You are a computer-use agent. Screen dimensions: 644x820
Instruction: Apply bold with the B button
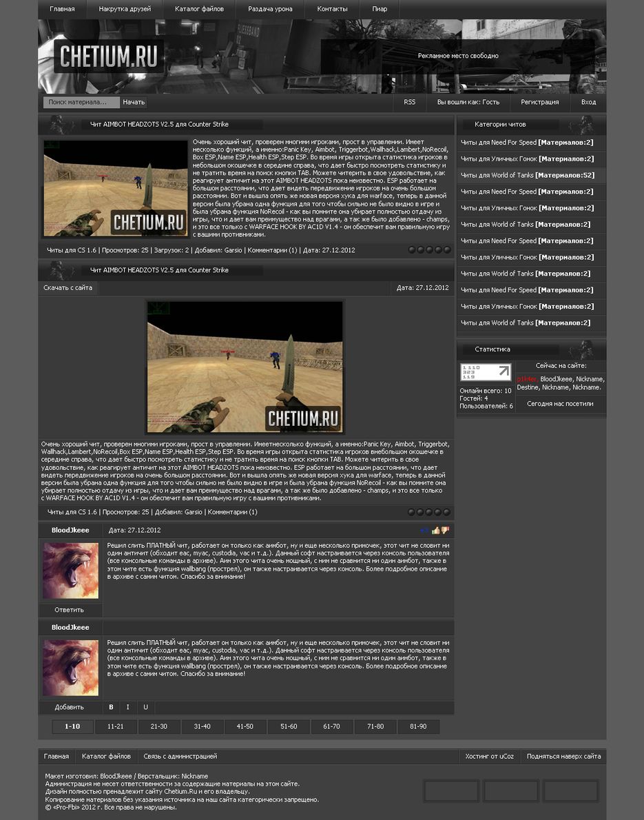tap(111, 707)
